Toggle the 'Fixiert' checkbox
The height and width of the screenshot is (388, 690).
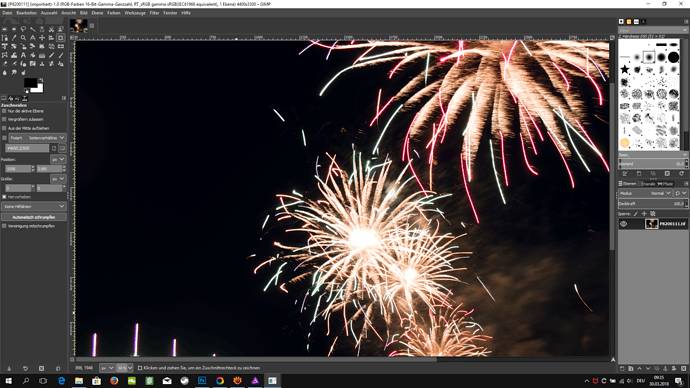pos(4,138)
